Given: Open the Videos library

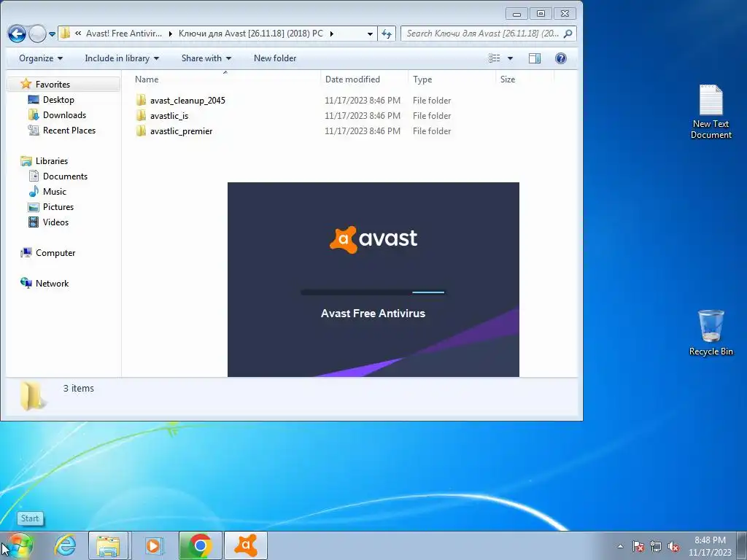Looking at the screenshot, I should tap(55, 222).
